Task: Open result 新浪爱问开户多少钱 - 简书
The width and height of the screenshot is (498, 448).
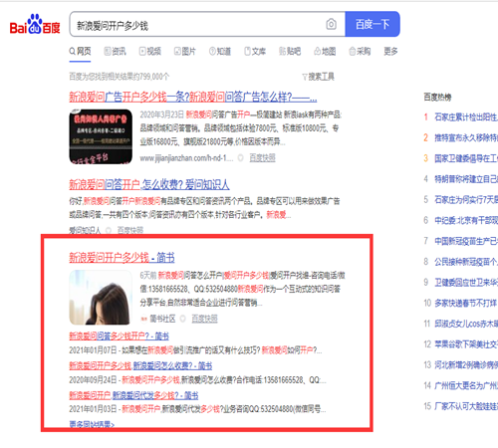Action: point(122,258)
